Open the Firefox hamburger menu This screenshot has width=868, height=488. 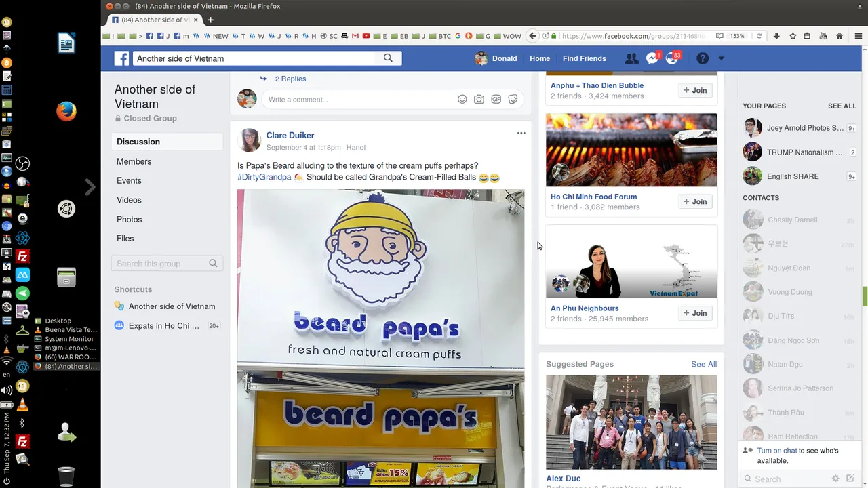[x=858, y=36]
